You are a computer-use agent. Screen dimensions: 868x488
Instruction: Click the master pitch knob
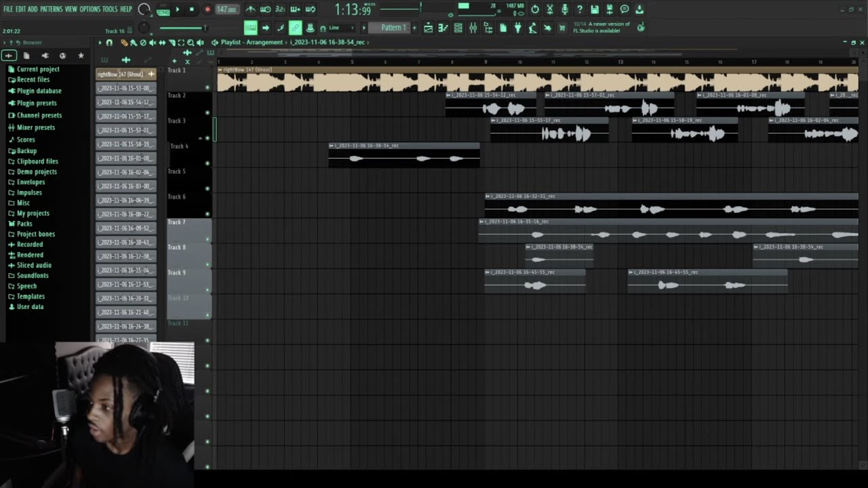143,28
